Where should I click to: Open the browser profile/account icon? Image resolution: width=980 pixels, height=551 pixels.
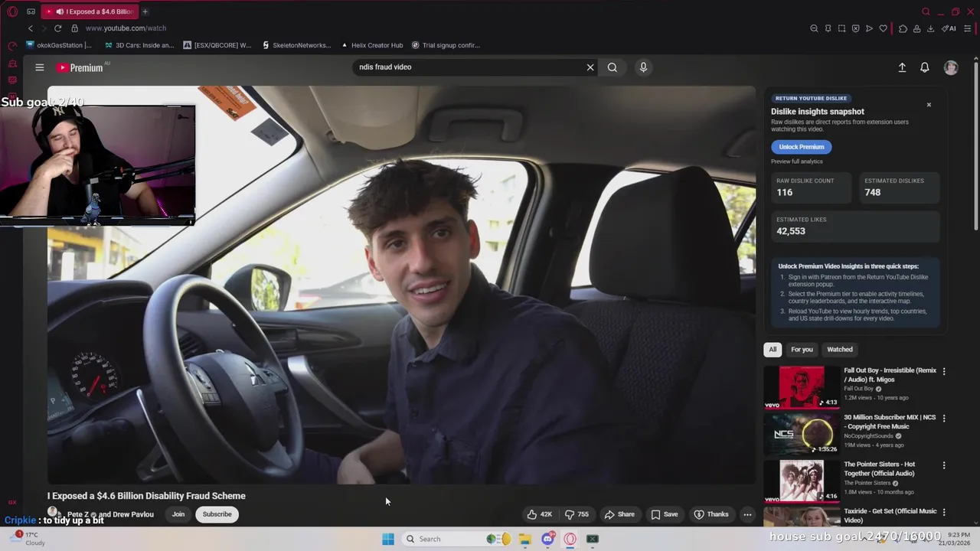point(916,28)
